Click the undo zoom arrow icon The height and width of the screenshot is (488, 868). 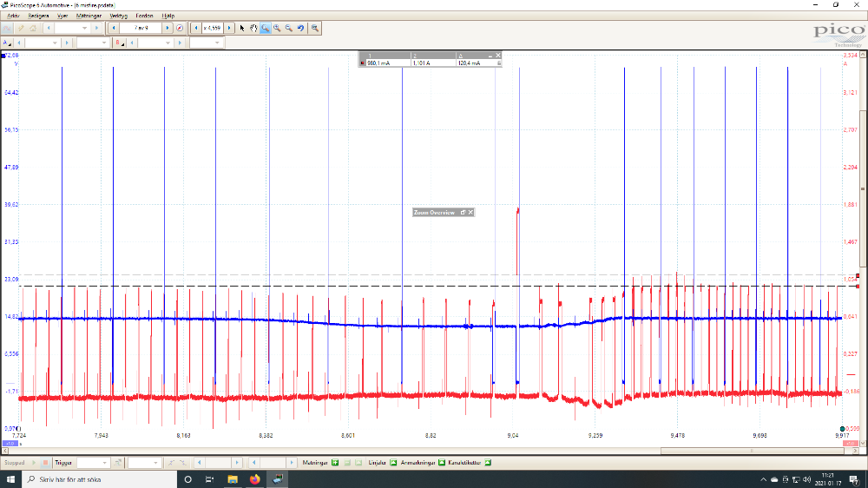[x=300, y=28]
